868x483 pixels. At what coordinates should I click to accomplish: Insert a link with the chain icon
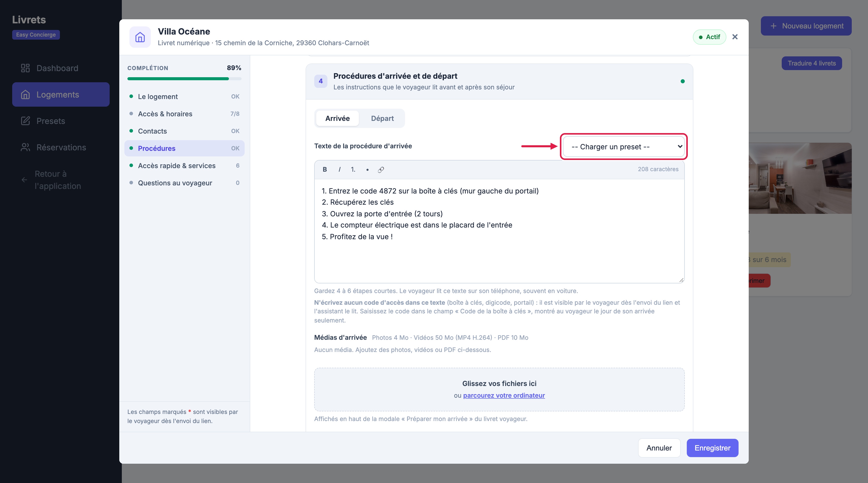click(381, 169)
